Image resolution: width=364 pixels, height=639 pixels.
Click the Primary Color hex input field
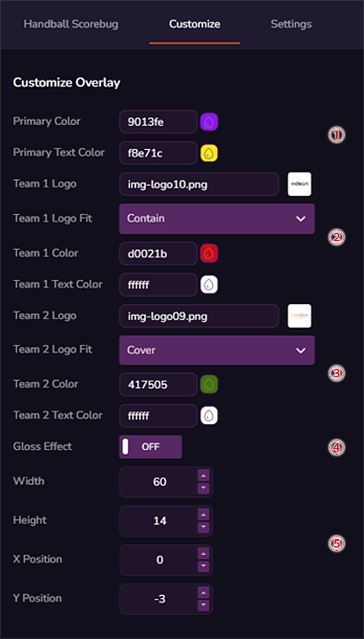(158, 122)
